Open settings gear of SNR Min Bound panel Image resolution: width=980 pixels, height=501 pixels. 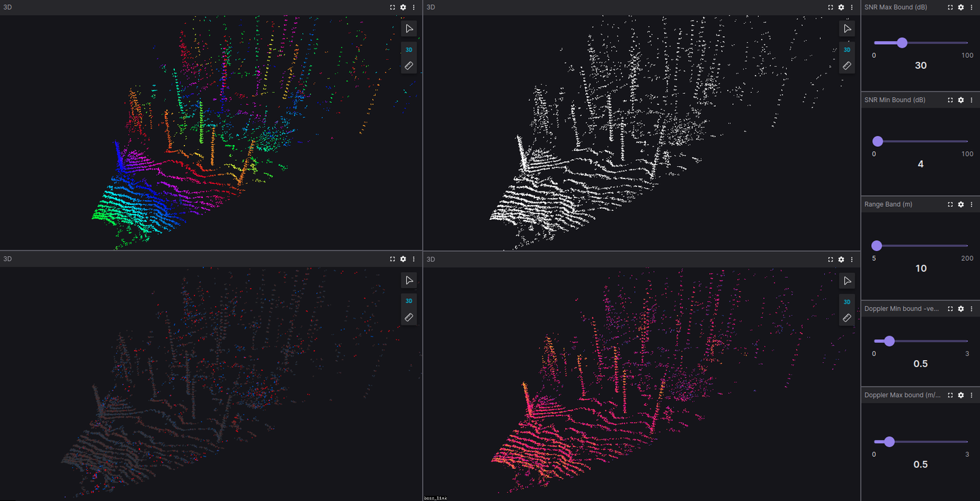[961, 100]
